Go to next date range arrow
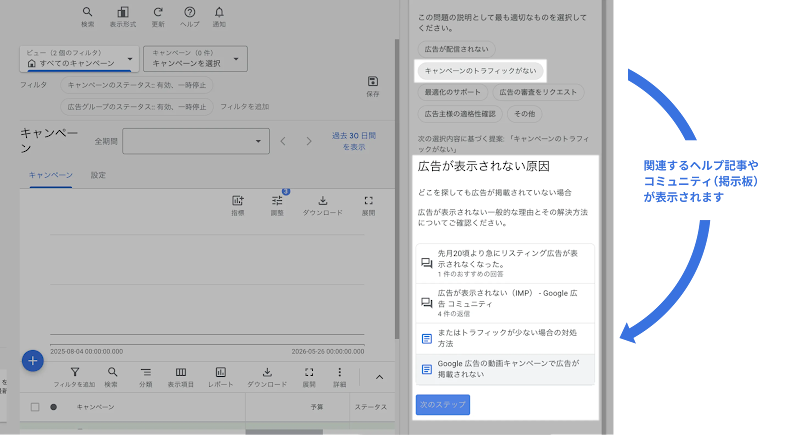 [309, 141]
